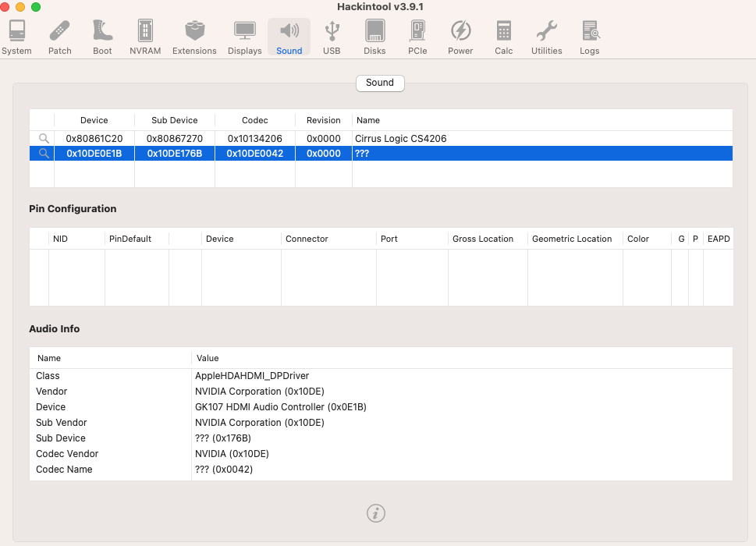This screenshot has height=546, width=756.
Task: Open the NVRAM section
Action: pos(145,37)
